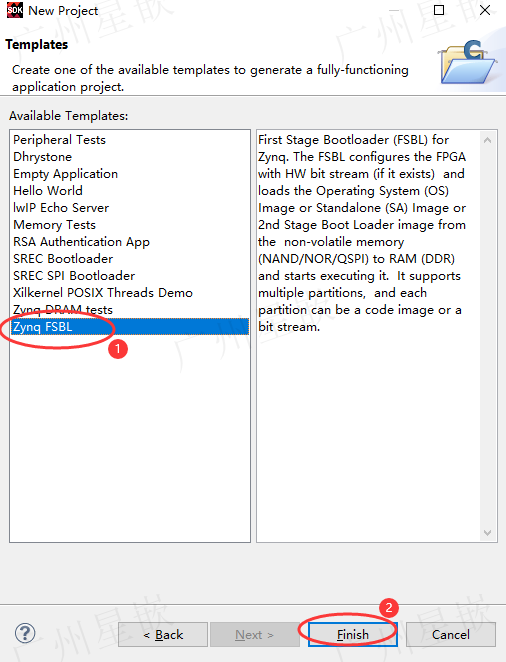The width and height of the screenshot is (506, 662).
Task: Click the C project folder wizard icon
Action: click(468, 62)
